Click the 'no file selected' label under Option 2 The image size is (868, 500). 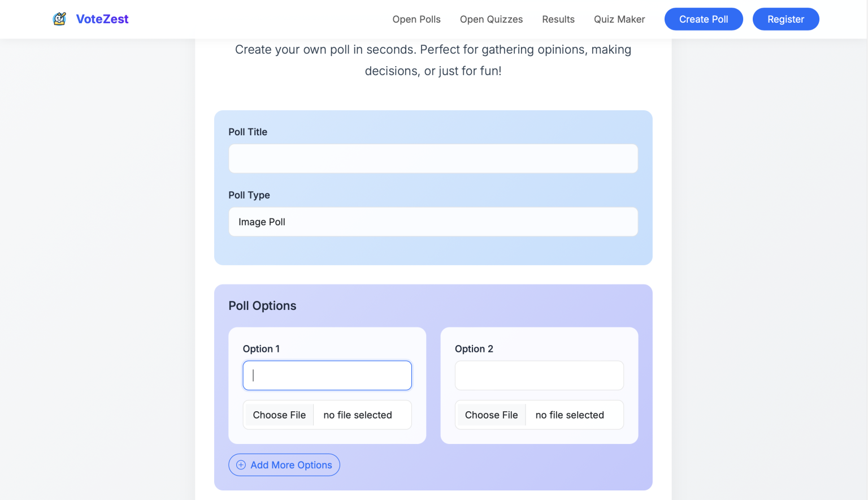[569, 415]
